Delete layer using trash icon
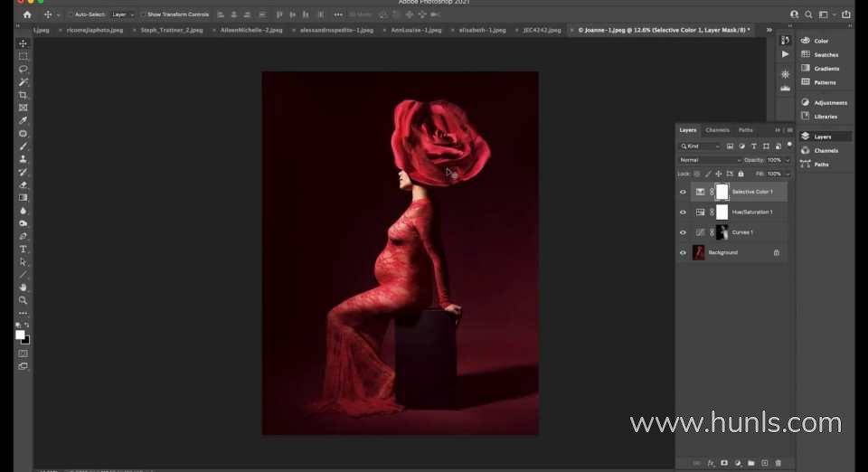Viewport: 868px width, 472px height. pos(778,463)
